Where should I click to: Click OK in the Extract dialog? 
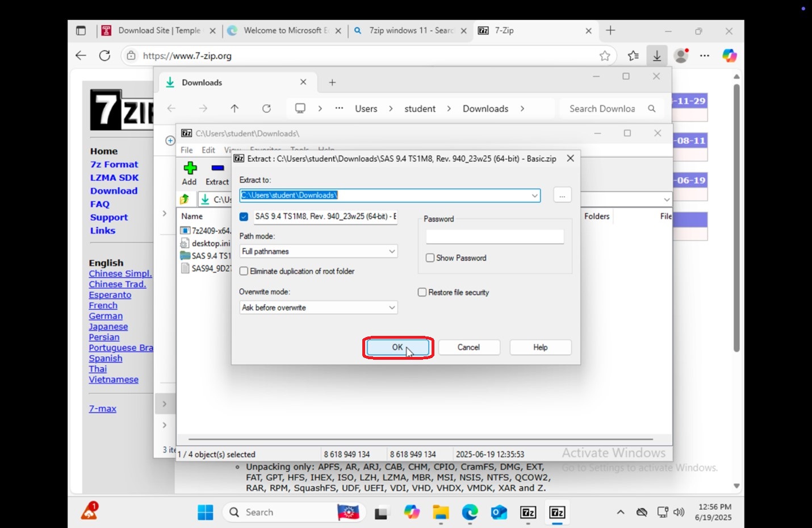397,347
